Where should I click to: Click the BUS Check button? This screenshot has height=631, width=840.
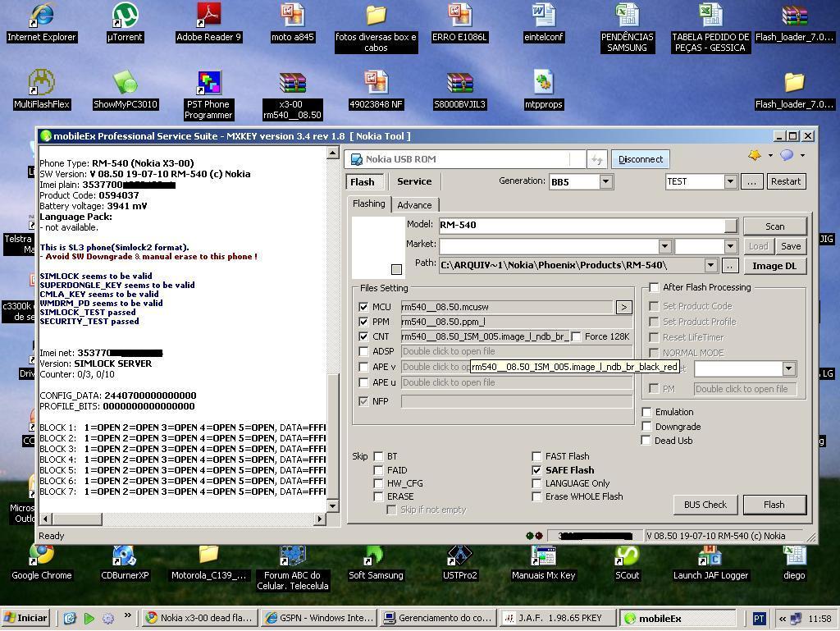click(x=705, y=505)
